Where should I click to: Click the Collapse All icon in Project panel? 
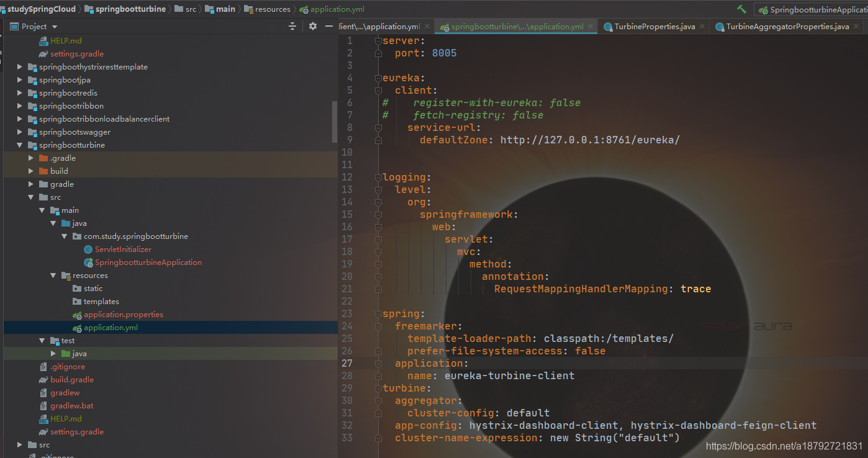[293, 26]
